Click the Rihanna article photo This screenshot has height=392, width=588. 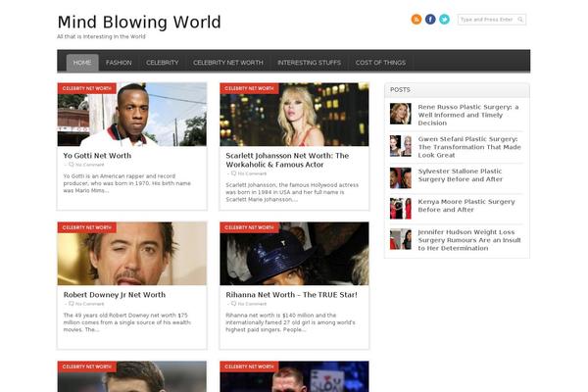[x=294, y=254]
